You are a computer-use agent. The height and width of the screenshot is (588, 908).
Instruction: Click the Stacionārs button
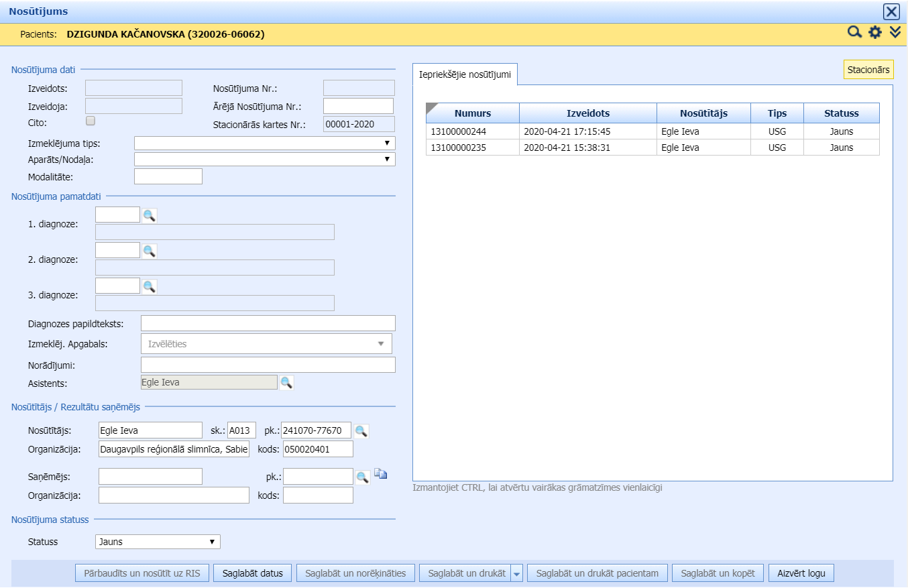point(868,70)
